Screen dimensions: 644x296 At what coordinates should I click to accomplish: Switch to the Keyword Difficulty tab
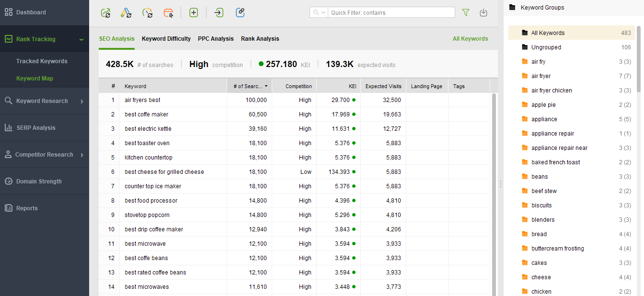(166, 39)
